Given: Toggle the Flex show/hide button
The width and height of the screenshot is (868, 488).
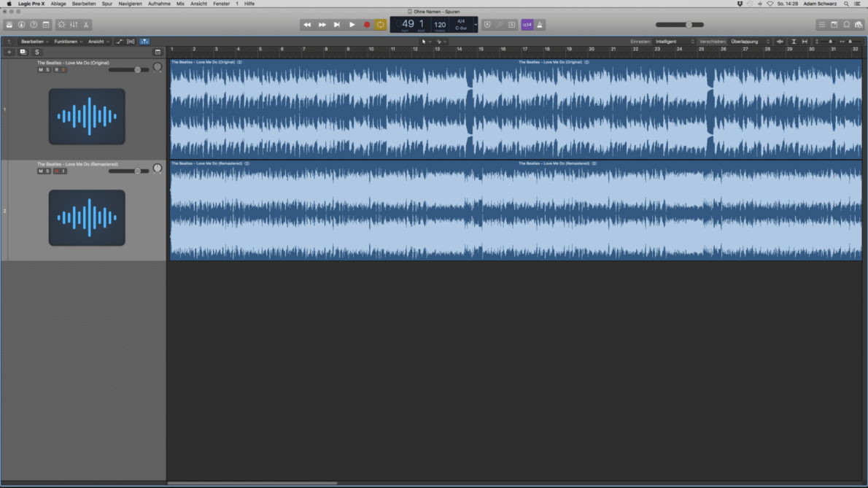Looking at the screenshot, I should click(131, 42).
